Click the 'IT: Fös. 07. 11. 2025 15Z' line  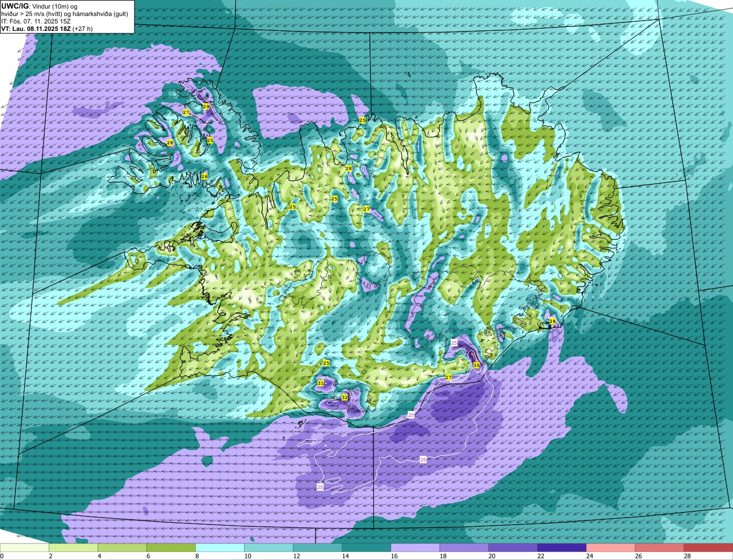[36, 21]
